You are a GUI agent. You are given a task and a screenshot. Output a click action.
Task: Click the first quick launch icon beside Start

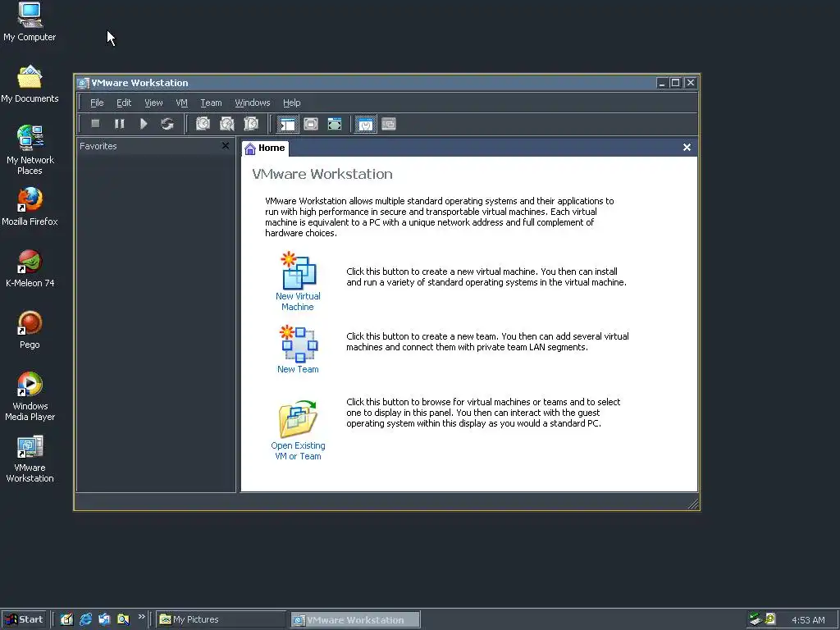pos(67,619)
